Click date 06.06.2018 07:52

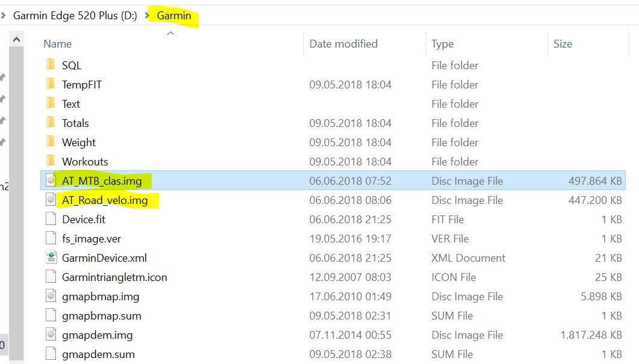350,180
